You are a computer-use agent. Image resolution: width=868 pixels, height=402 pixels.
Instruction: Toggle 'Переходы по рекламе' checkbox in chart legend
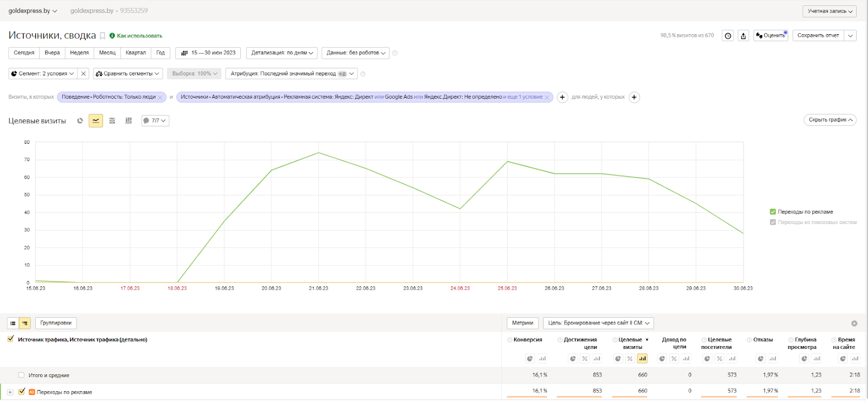773,212
